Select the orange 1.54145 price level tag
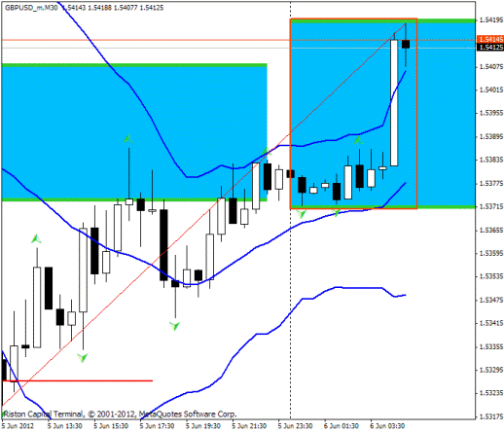 coord(490,40)
